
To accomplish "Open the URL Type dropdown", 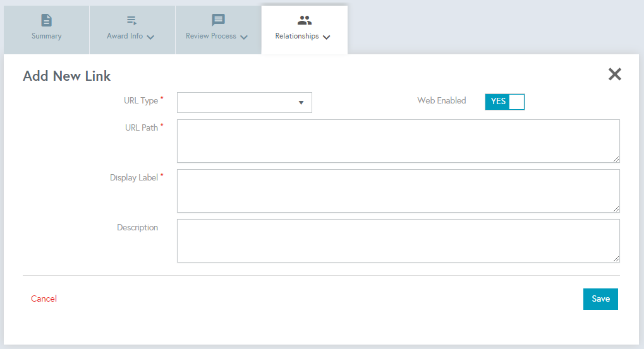I will pos(245,102).
